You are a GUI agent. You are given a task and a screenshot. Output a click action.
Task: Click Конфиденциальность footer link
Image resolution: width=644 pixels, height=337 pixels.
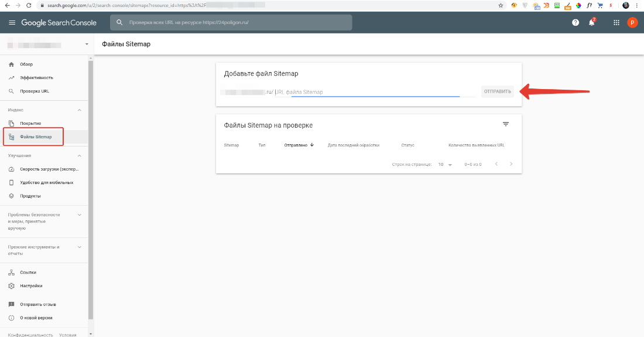pos(30,335)
